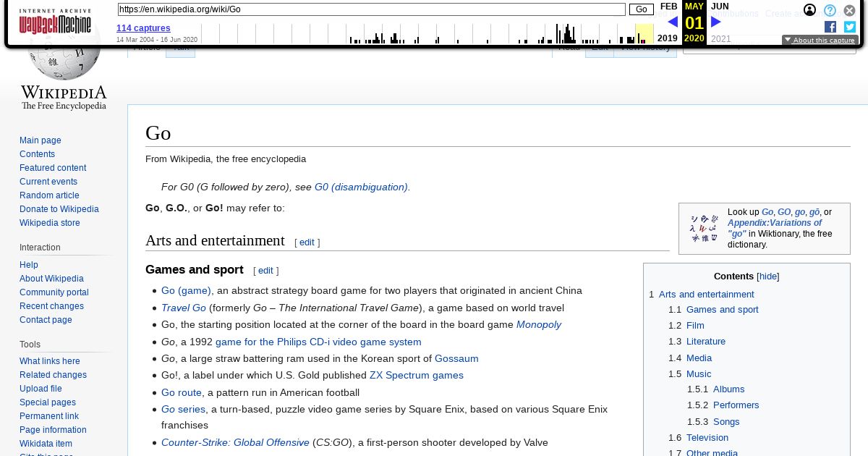Edit the Arts and entertainment section
868x456 pixels.
coord(307,242)
